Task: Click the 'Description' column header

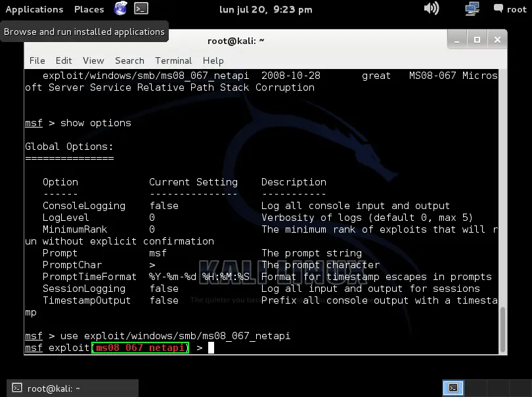Action: point(294,182)
